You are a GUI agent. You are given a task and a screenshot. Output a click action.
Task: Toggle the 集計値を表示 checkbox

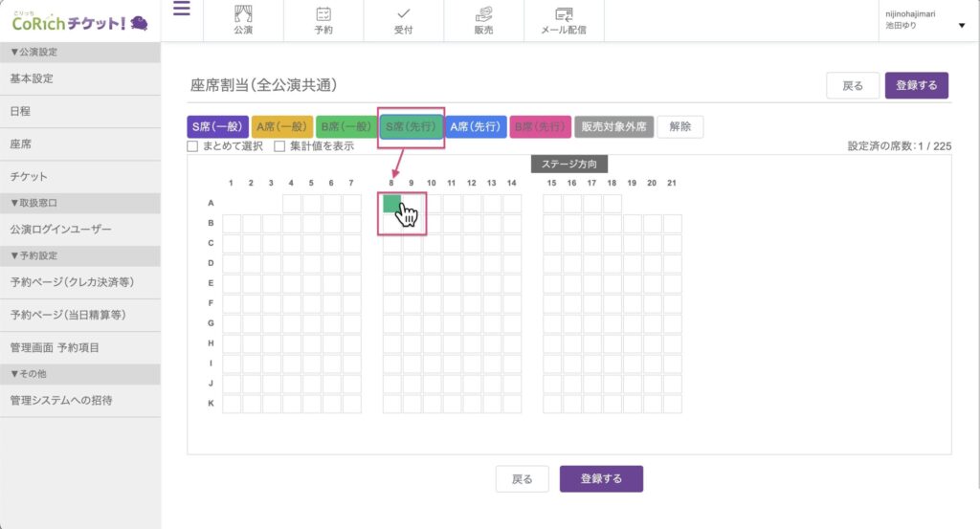pyautogui.click(x=280, y=146)
